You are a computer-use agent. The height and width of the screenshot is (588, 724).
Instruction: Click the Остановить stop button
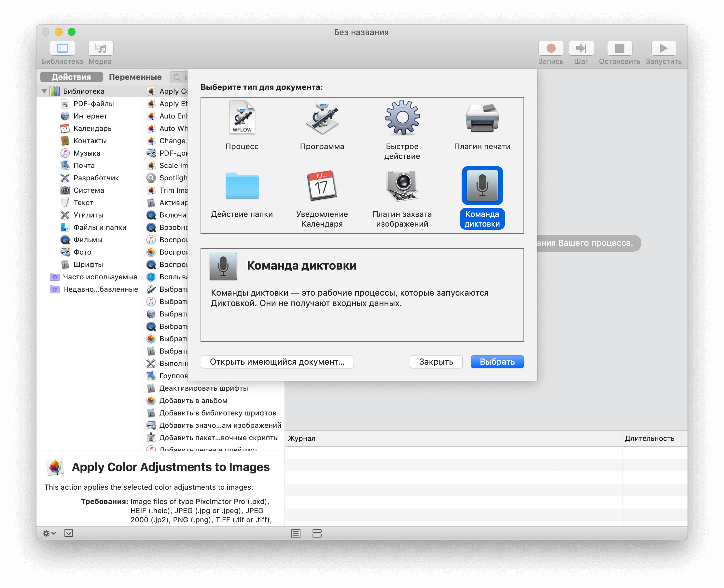click(619, 48)
